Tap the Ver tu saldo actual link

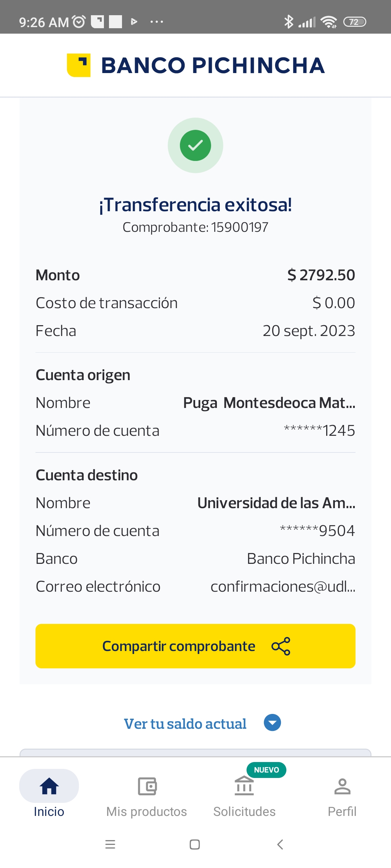(185, 724)
